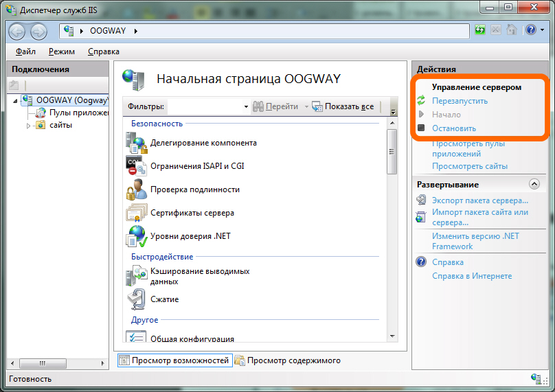Open the Файл menu
The image size is (555, 392).
[x=25, y=51]
